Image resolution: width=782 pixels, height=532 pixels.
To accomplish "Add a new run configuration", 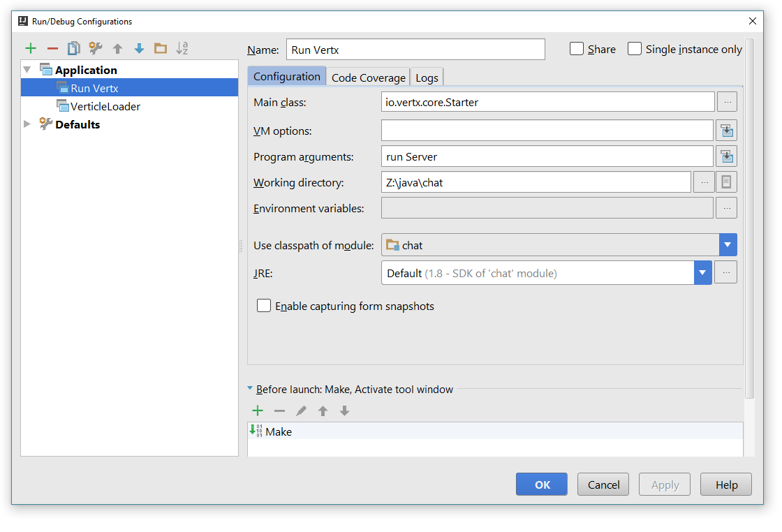I will tap(31, 48).
